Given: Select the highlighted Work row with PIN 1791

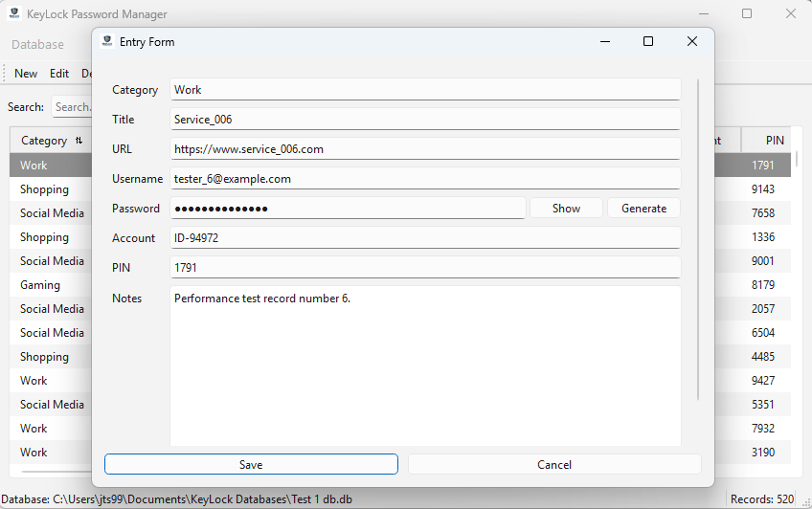Looking at the screenshot, I should (x=51, y=165).
